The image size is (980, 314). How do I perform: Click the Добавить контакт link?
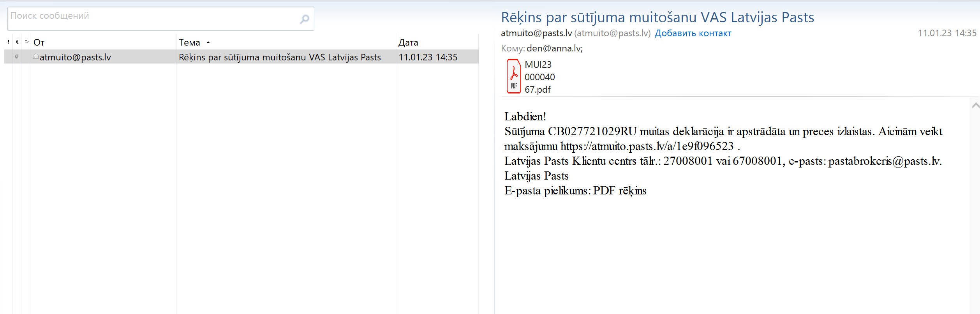[693, 33]
